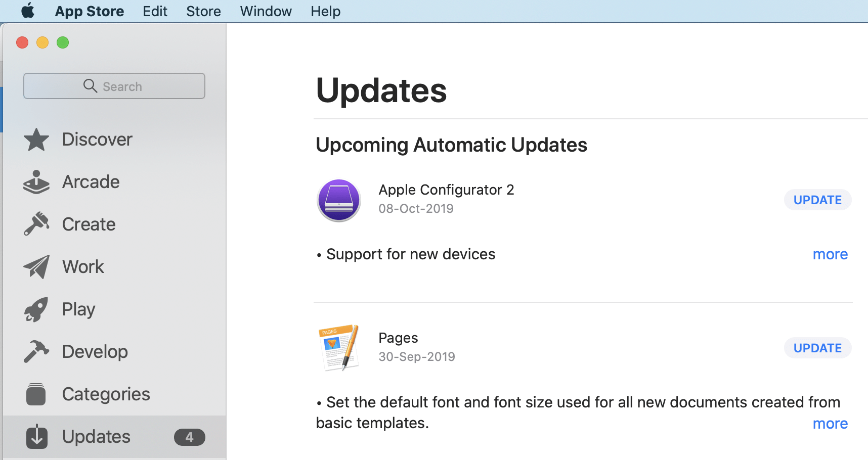Click the Develop hammer icon
The image size is (868, 460).
36,351
